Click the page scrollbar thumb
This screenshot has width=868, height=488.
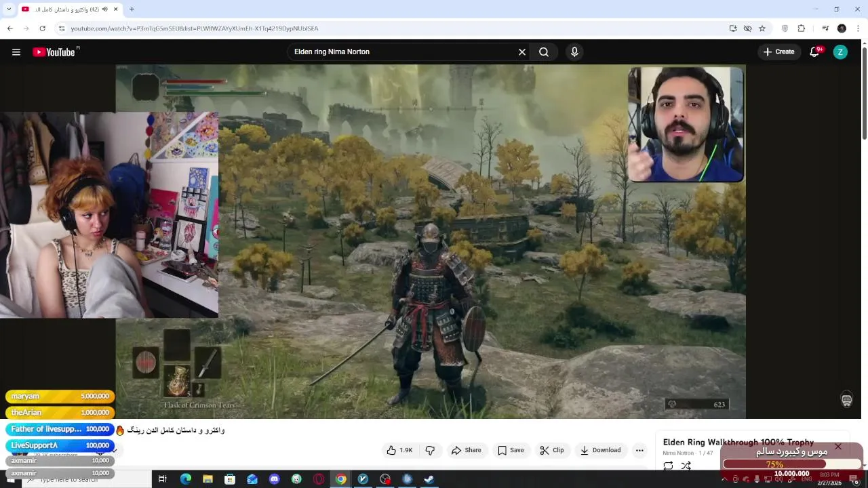coord(864,95)
